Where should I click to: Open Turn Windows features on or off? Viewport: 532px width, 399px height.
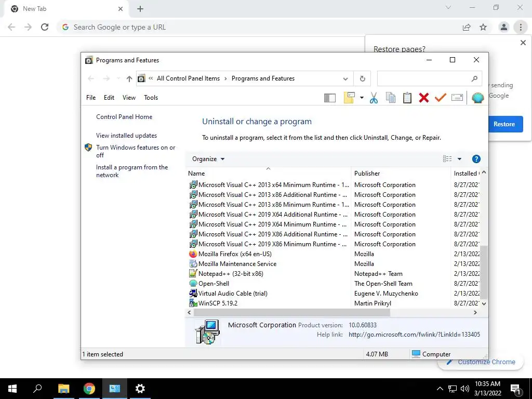coord(136,151)
